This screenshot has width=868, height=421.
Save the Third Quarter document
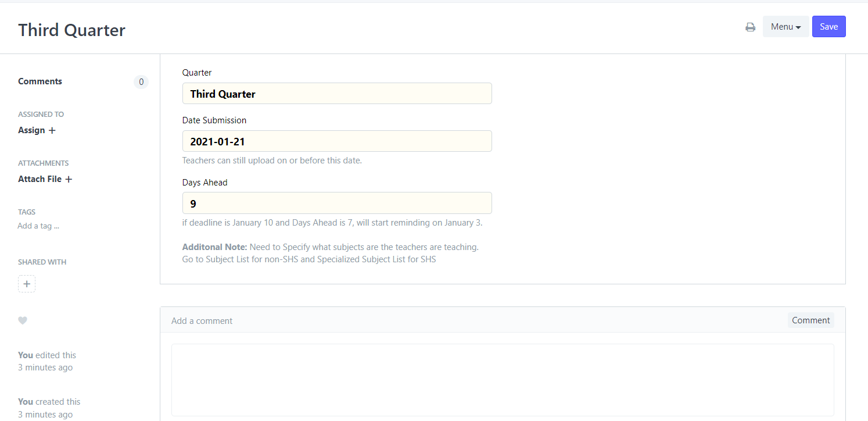click(x=828, y=27)
